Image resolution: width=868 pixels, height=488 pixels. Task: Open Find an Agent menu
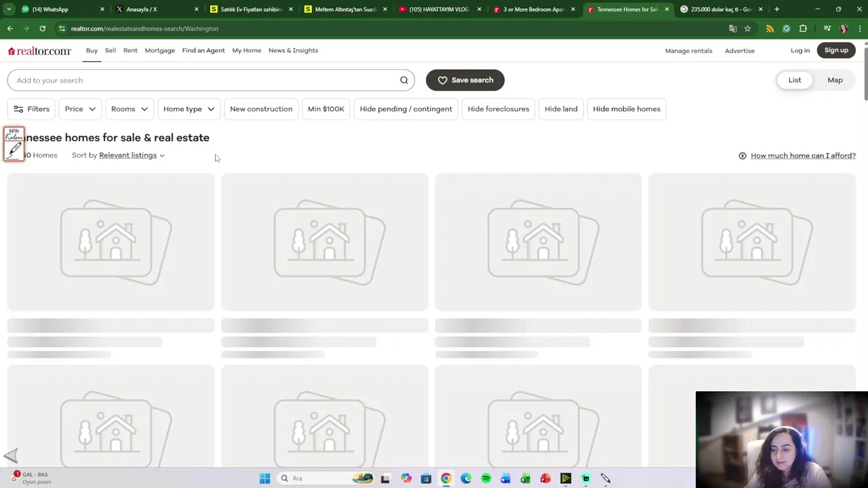tap(203, 50)
